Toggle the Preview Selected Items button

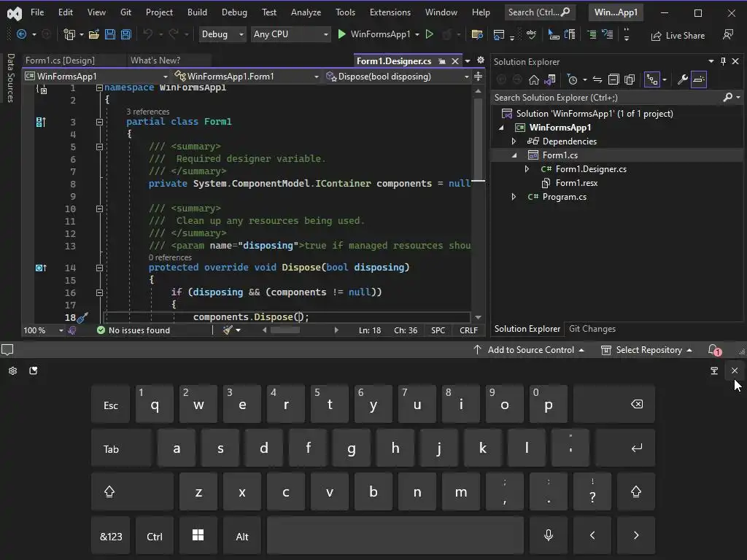(x=699, y=79)
